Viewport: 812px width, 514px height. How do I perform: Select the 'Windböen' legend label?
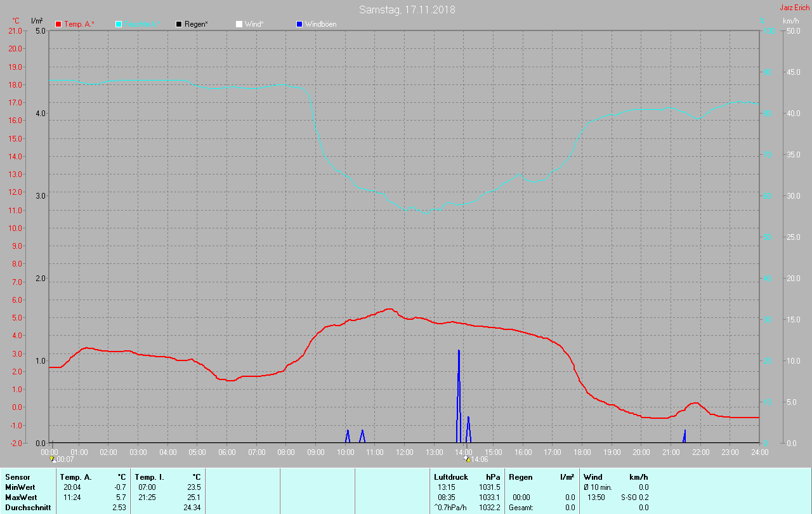tap(321, 24)
